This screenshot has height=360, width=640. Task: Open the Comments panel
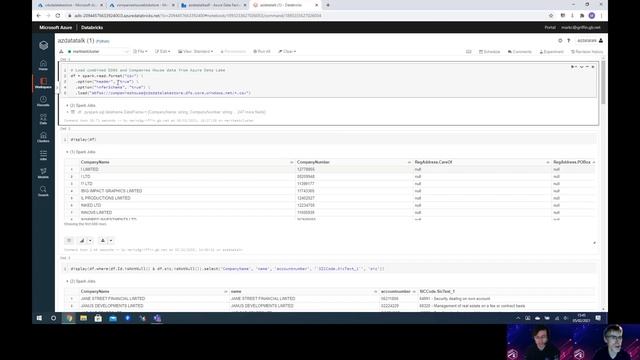pyautogui.click(x=520, y=52)
